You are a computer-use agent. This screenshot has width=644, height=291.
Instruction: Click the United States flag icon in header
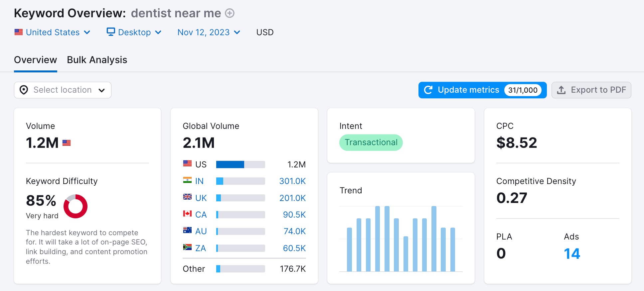click(19, 32)
